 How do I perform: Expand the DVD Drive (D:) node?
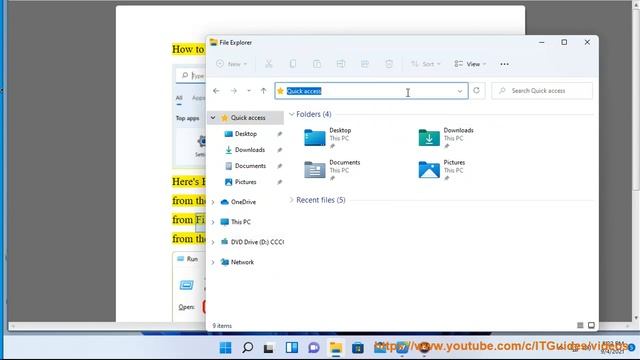(x=213, y=242)
